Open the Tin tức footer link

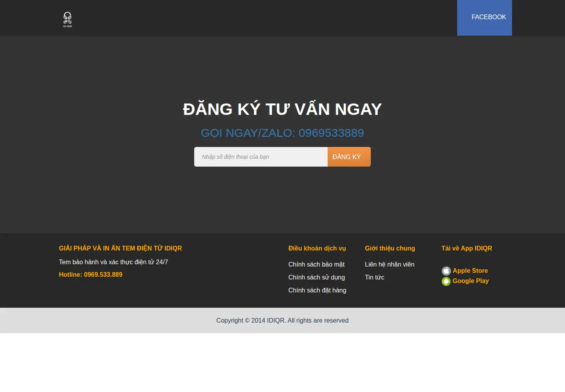375,277
